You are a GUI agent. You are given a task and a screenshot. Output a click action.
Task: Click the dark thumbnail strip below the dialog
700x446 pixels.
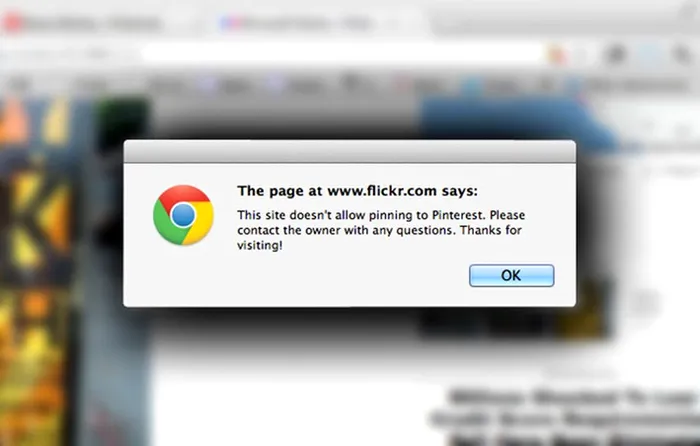point(513,321)
